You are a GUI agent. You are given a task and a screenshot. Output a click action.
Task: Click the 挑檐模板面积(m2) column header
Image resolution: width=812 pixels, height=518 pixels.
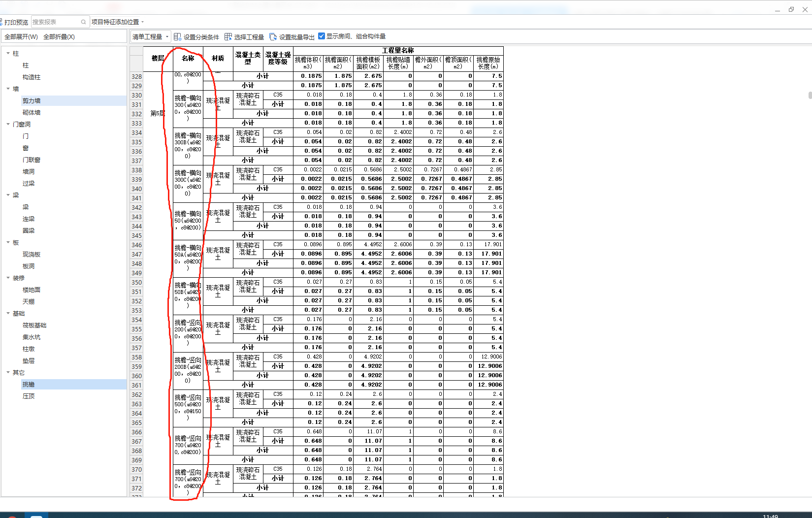pos(368,63)
